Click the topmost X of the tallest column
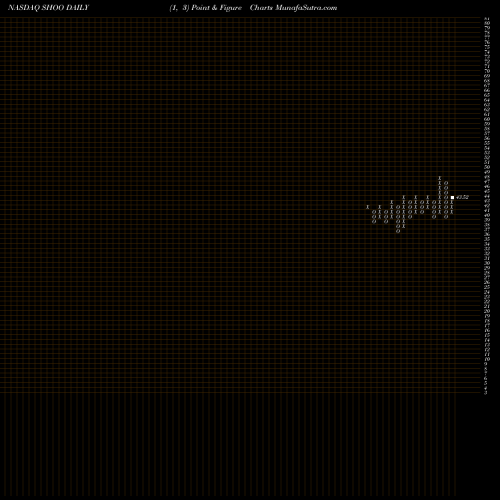This screenshot has height=500, width=500. [x=440, y=178]
